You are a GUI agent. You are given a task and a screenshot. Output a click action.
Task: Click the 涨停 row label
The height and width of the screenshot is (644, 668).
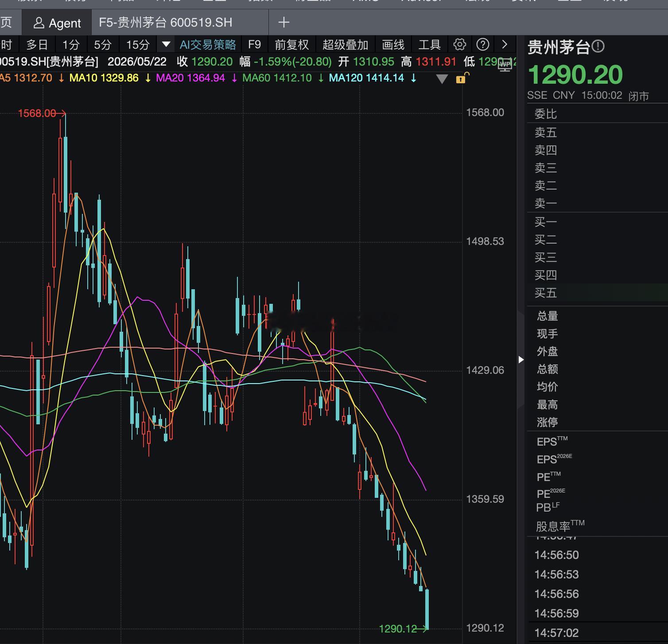(x=548, y=422)
